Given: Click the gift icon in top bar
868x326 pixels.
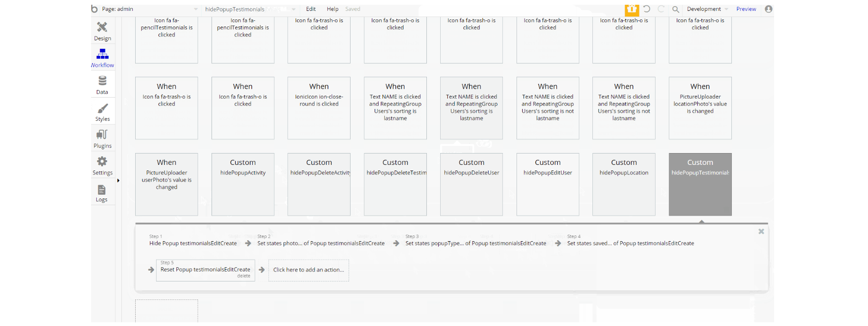Looking at the screenshot, I should (x=632, y=9).
